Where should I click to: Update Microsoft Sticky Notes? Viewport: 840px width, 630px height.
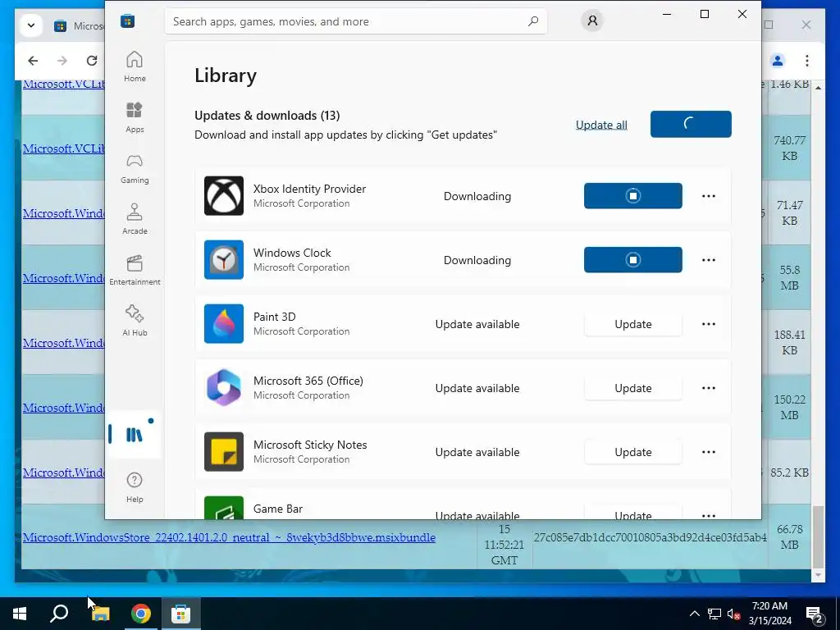[632, 452]
